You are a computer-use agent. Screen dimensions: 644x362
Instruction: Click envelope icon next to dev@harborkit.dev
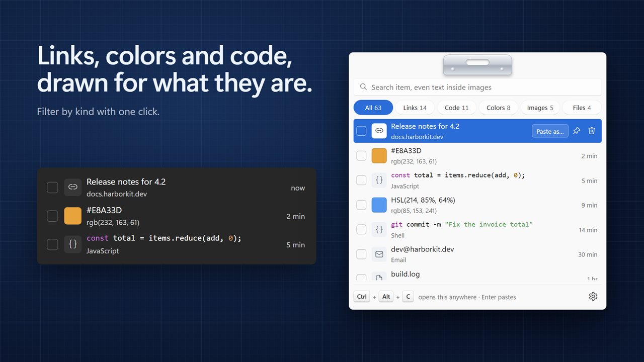point(379,254)
